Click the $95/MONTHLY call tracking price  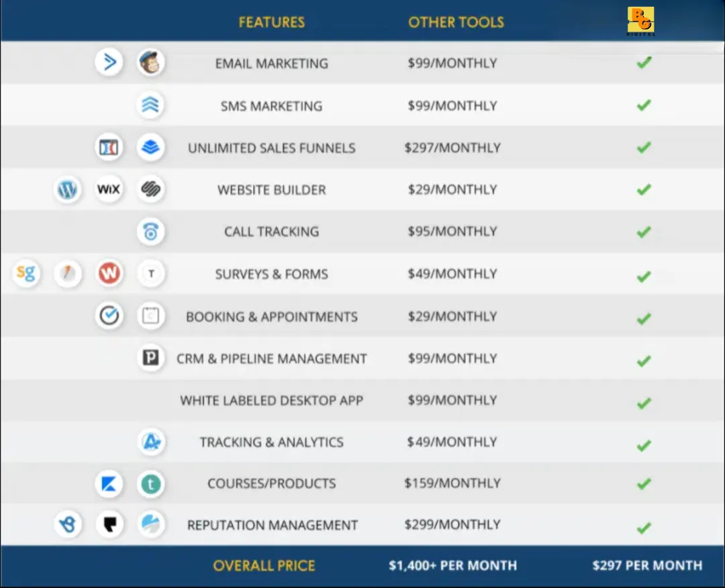tap(452, 231)
